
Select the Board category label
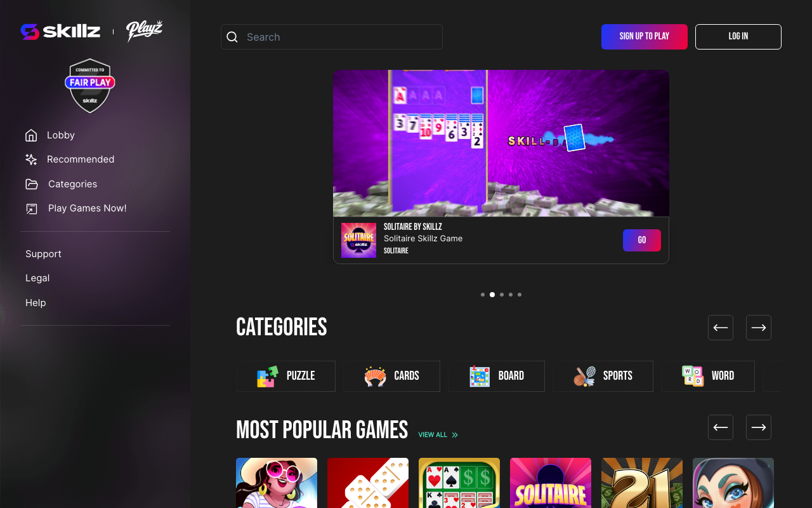(511, 376)
